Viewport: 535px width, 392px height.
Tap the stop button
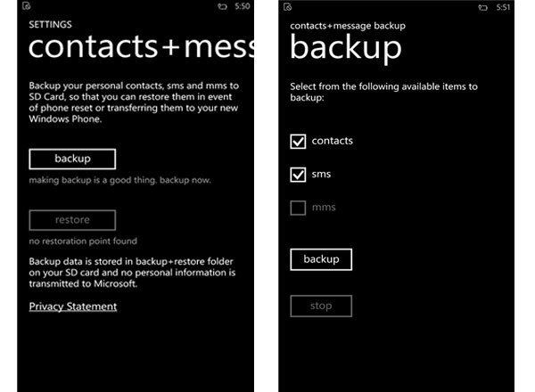321,306
